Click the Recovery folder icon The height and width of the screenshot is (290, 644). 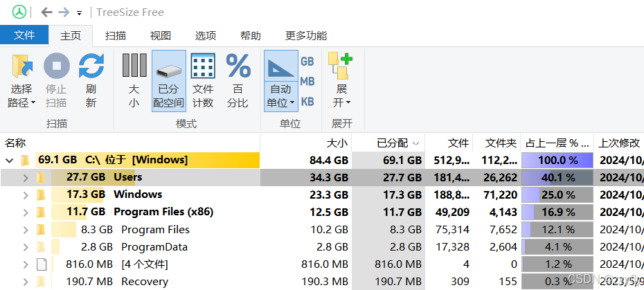click(x=41, y=282)
